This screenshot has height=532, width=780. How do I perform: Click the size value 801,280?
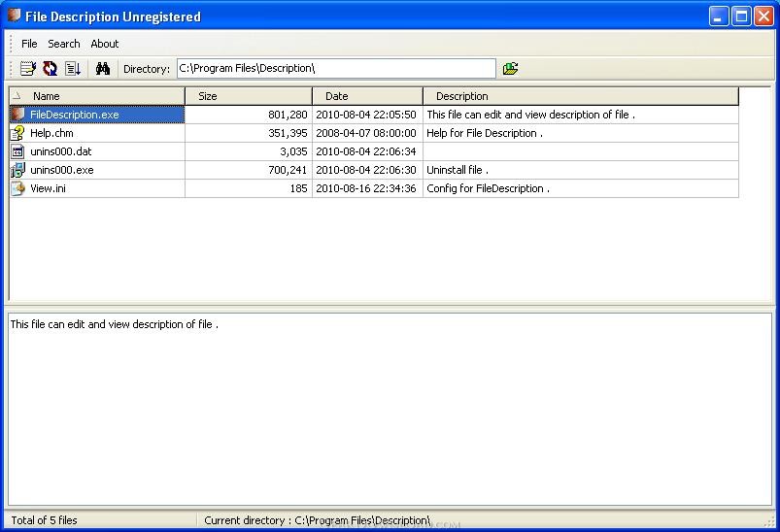point(288,115)
